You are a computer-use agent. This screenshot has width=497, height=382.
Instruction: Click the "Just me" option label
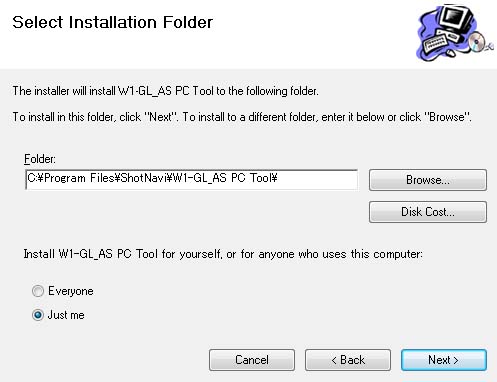click(66, 315)
